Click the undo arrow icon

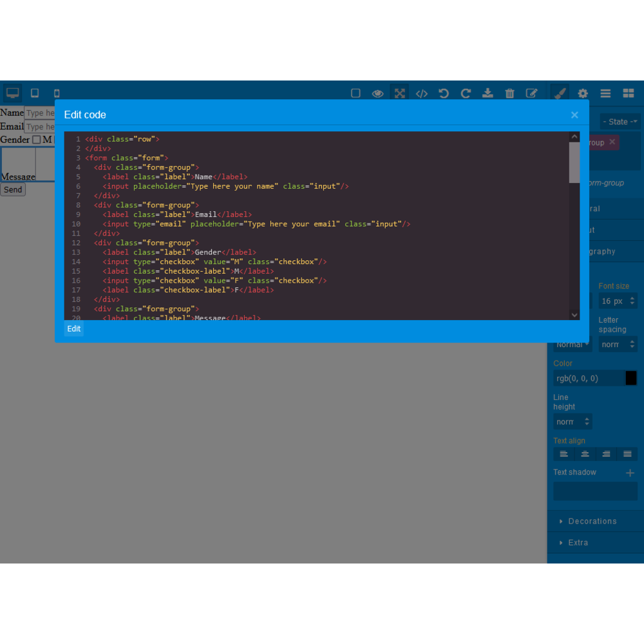pos(444,93)
